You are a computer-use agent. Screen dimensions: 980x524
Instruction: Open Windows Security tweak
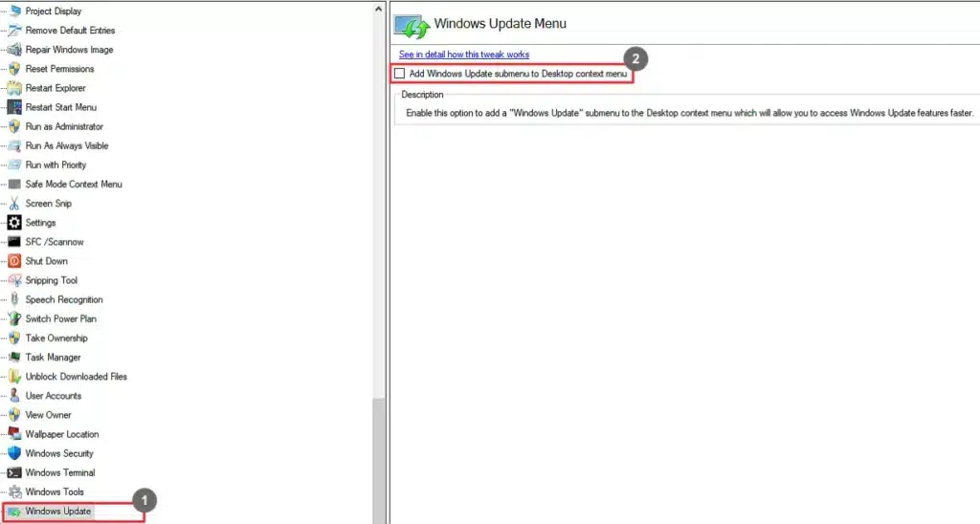[58, 453]
